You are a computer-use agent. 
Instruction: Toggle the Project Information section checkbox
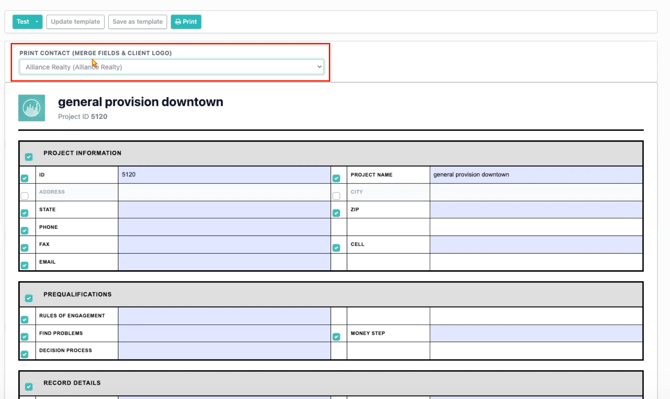point(29,157)
